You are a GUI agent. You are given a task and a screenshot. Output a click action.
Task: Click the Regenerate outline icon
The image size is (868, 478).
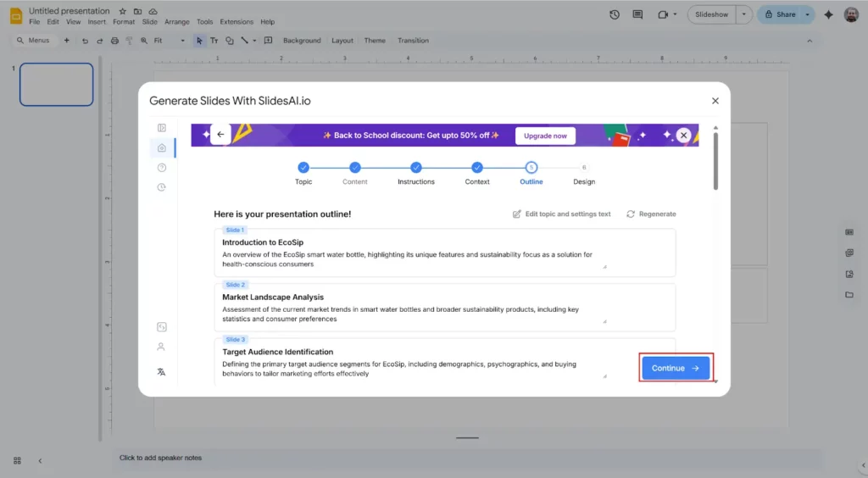click(631, 214)
